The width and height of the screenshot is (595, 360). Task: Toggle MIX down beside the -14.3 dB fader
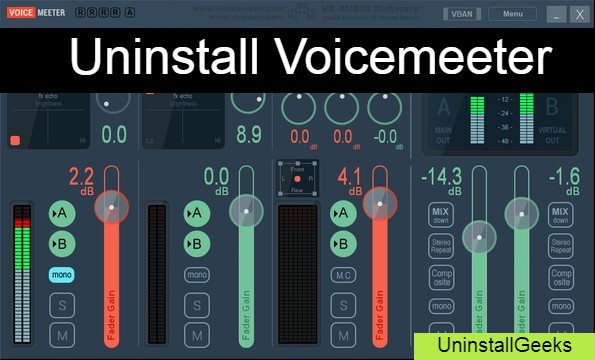[x=441, y=215]
